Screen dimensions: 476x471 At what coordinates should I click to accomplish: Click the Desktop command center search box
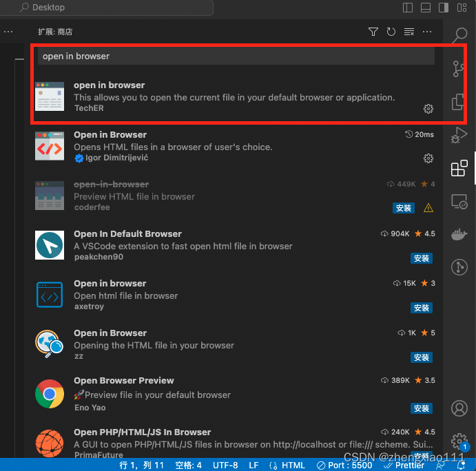pos(106,8)
